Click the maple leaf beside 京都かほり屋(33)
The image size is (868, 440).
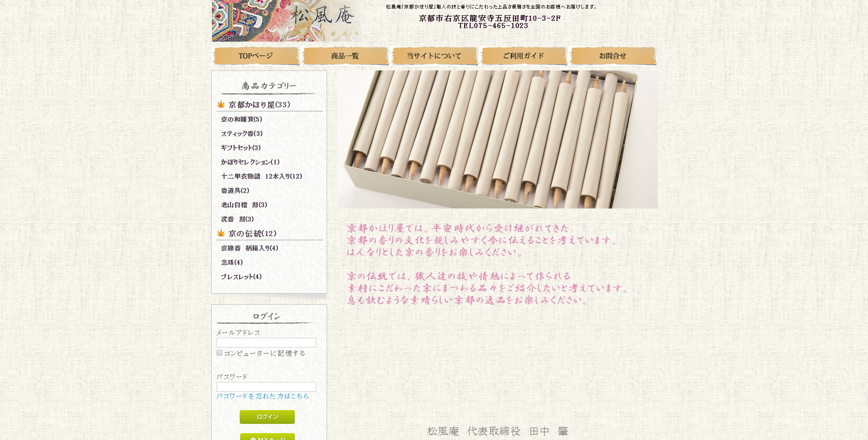point(221,104)
